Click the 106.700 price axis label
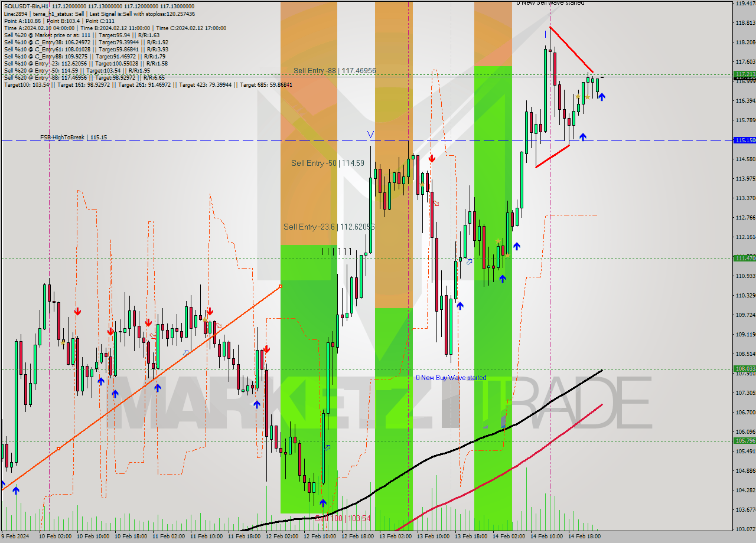Screen dimensions: 756x543 745,413
